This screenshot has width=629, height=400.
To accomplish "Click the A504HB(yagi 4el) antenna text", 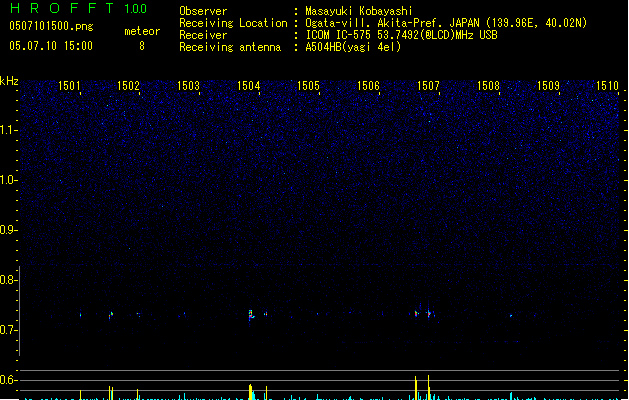I will pyautogui.click(x=353, y=47).
